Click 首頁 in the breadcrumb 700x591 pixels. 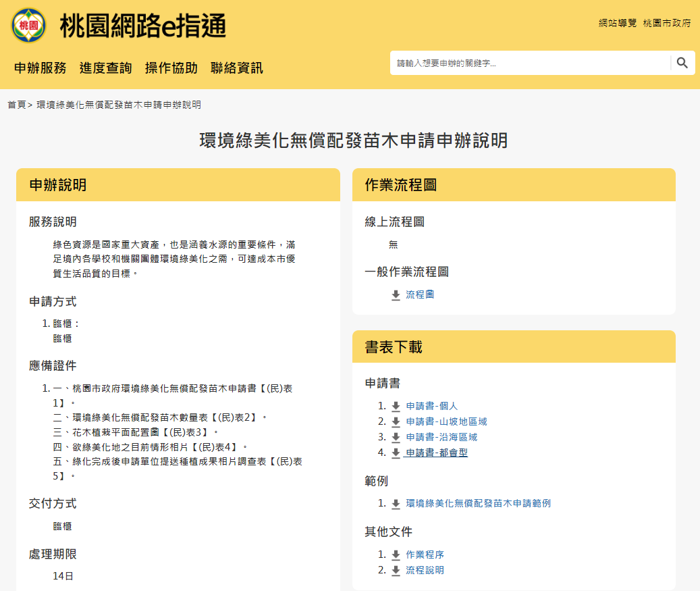click(16, 105)
